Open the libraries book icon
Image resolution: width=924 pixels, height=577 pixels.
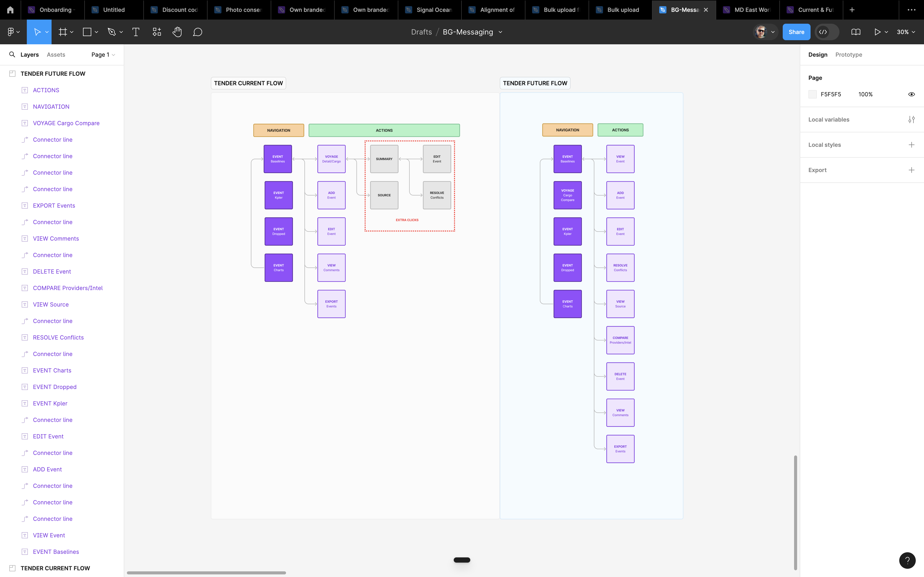tap(856, 32)
